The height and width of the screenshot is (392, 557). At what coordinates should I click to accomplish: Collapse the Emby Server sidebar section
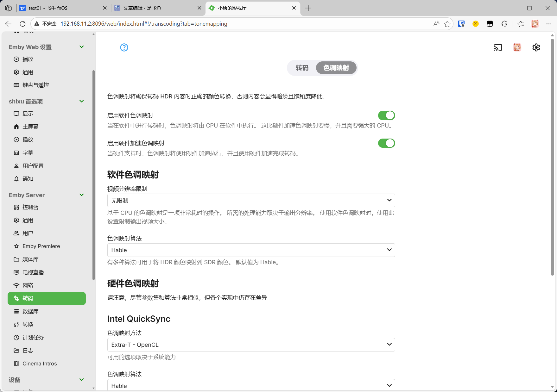81,195
